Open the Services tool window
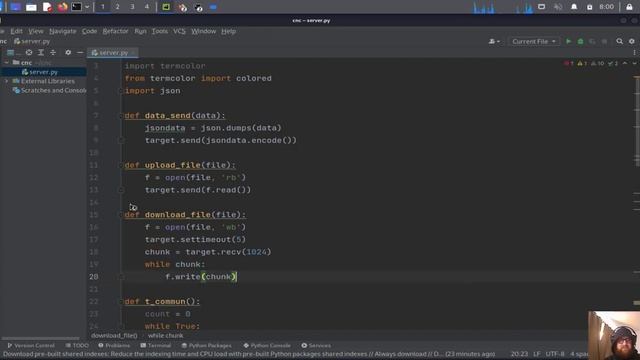This screenshot has width=640, height=360. (316, 345)
